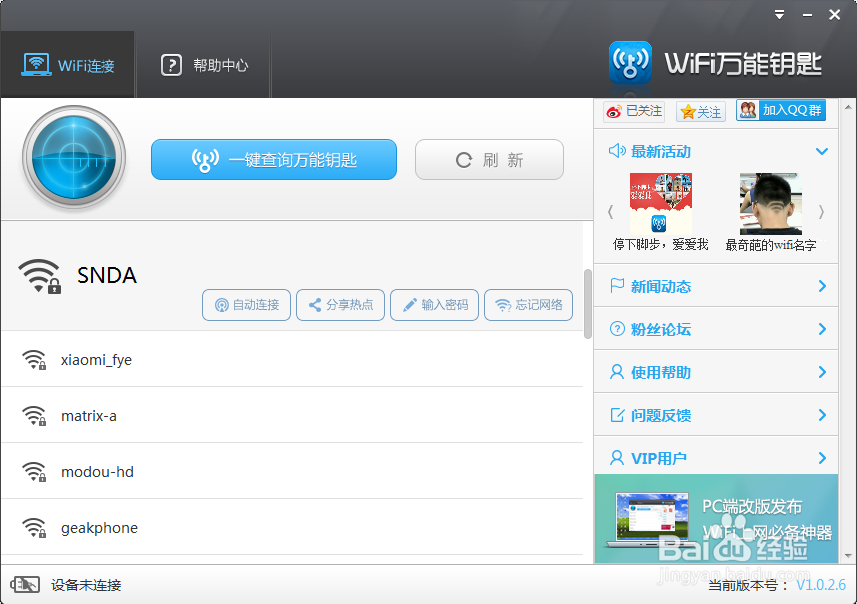Click the Weibo 已关注 button

point(634,112)
